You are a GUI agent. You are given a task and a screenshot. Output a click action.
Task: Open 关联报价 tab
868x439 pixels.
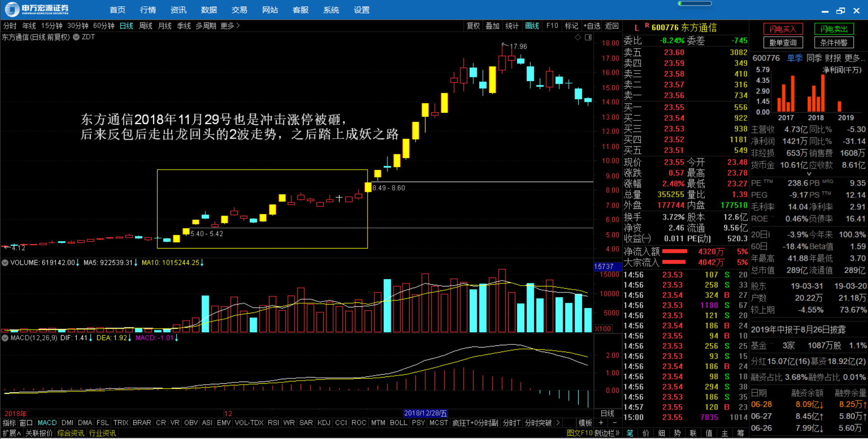click(39, 433)
